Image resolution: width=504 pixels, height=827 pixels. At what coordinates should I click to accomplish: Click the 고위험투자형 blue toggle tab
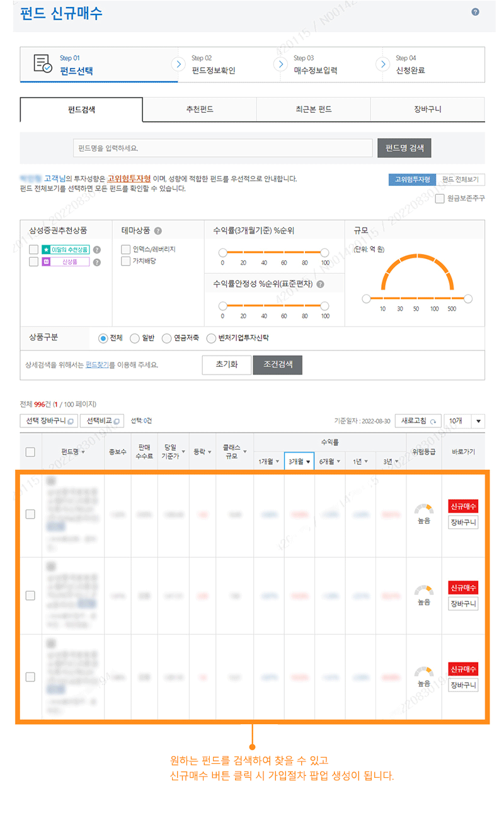point(412,180)
